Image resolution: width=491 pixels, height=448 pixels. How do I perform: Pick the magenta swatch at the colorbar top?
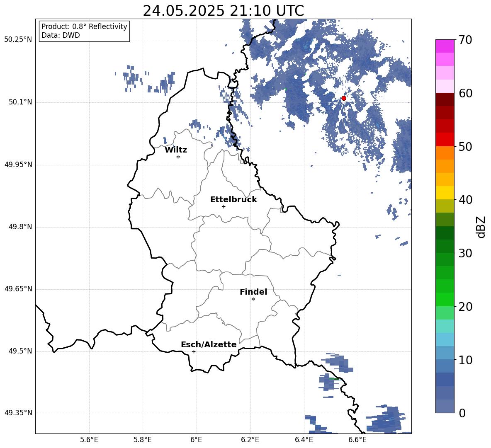(445, 46)
